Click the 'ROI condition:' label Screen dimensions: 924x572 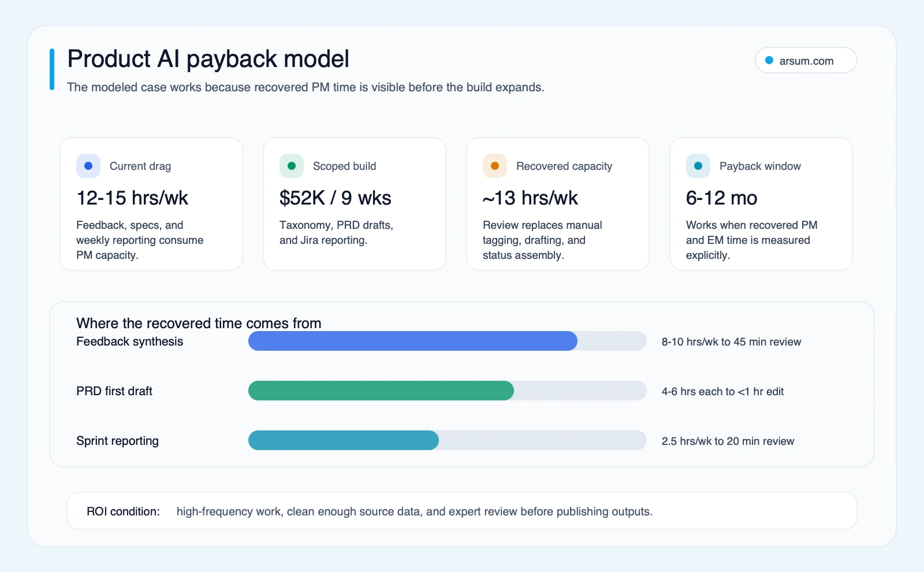[123, 511]
